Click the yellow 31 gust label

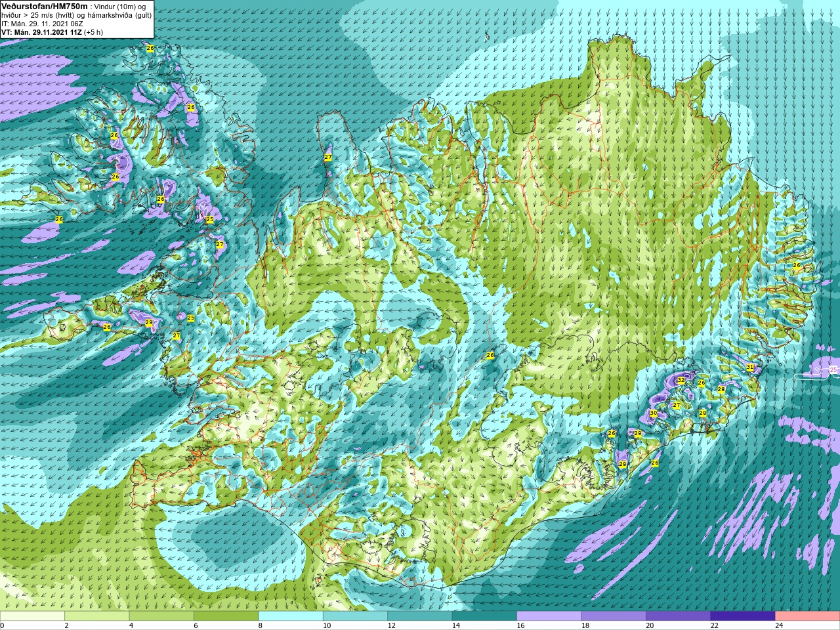(750, 367)
